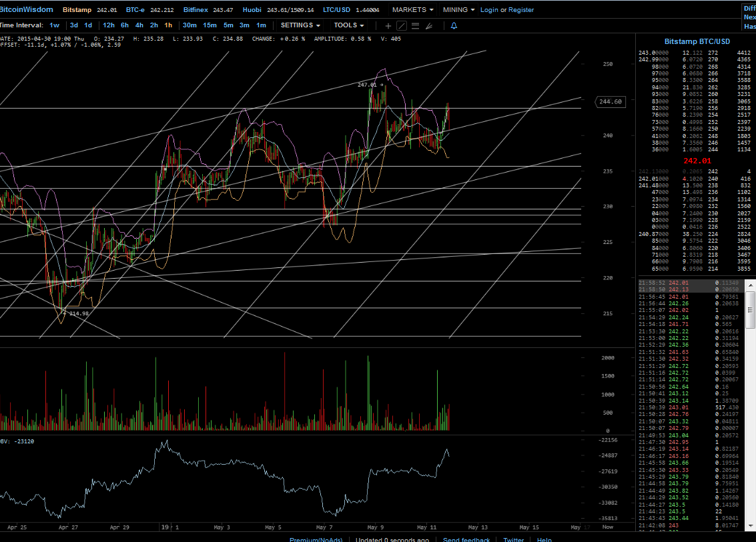Click the trade at 21:42:08
The width and height of the screenshot is (756, 542).
690,525
